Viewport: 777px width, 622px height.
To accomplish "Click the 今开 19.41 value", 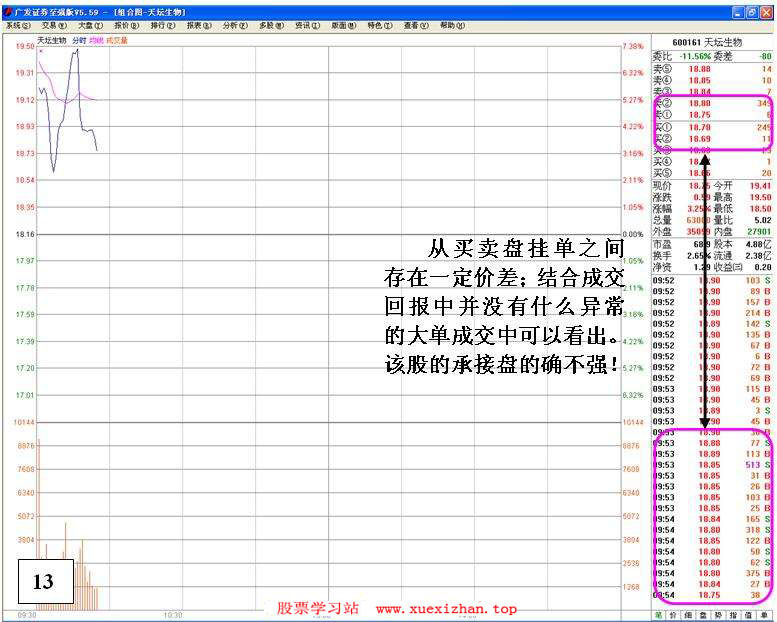I will coord(760,185).
